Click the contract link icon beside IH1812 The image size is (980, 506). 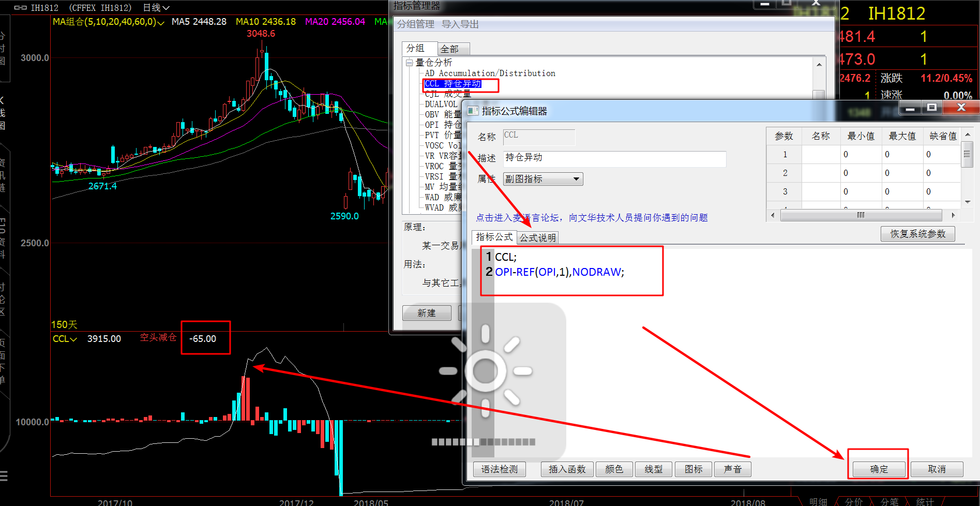point(20,8)
